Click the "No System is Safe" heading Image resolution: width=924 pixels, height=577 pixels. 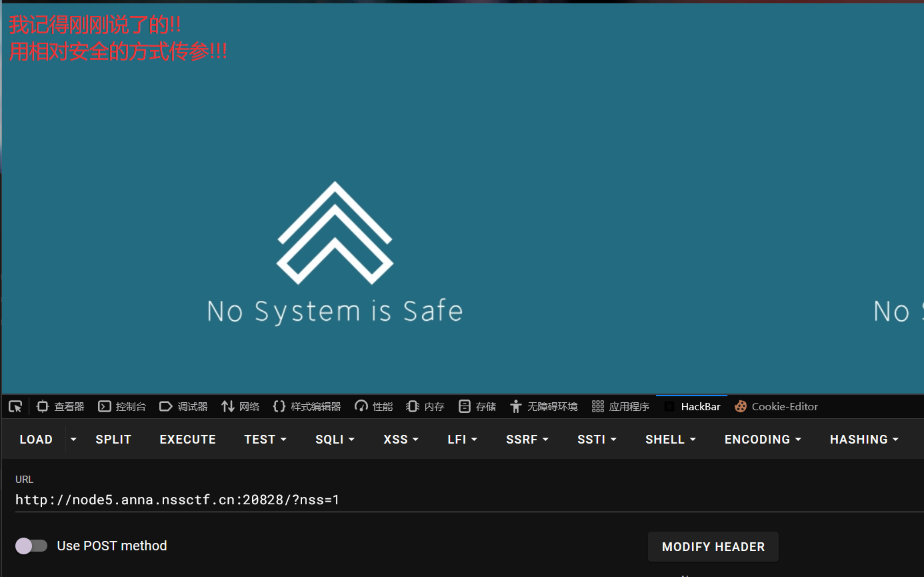pos(335,312)
